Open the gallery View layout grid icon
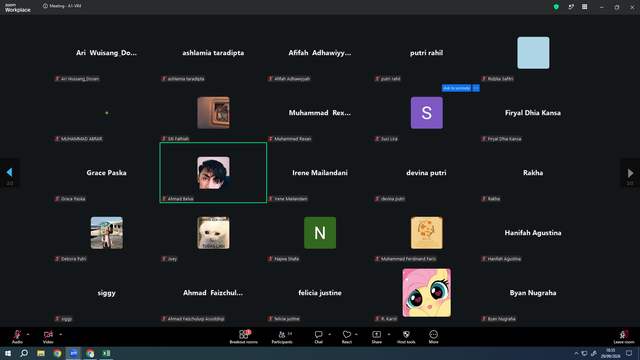This screenshot has height=360, width=640. 584,7
